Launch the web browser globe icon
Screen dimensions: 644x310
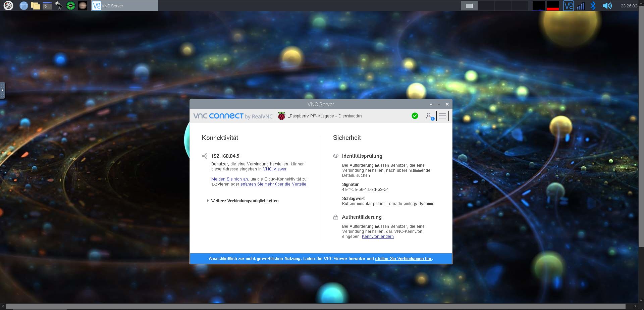24,5
